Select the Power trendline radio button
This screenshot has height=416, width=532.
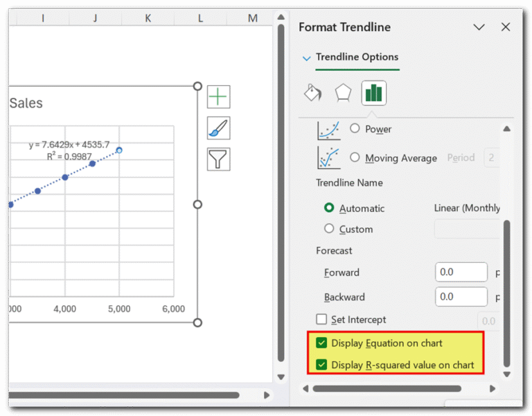pos(355,128)
